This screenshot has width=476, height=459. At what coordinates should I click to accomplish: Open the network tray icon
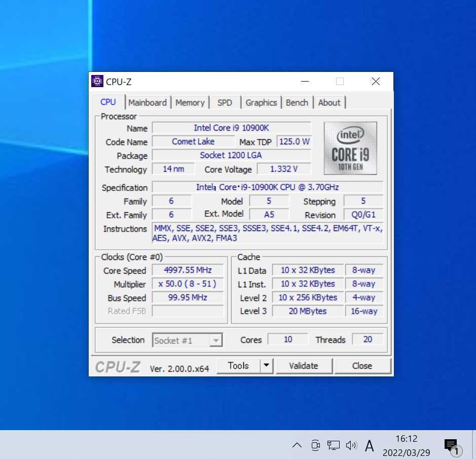click(x=334, y=445)
